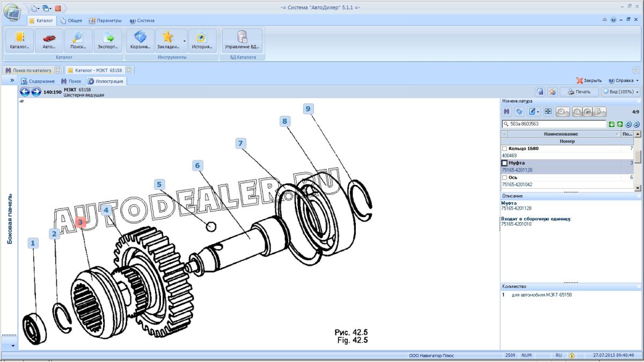Go to previous illustration with back arrow
The width and height of the screenshot is (644, 362).
(25, 92)
